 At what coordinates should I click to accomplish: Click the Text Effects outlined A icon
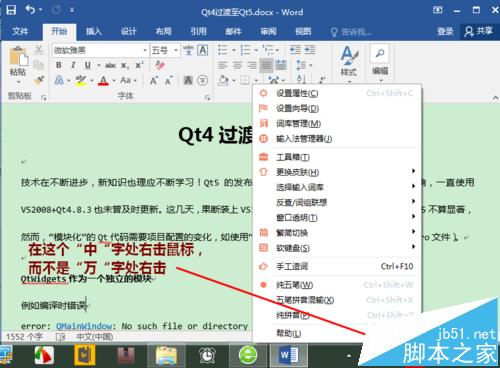click(59, 80)
